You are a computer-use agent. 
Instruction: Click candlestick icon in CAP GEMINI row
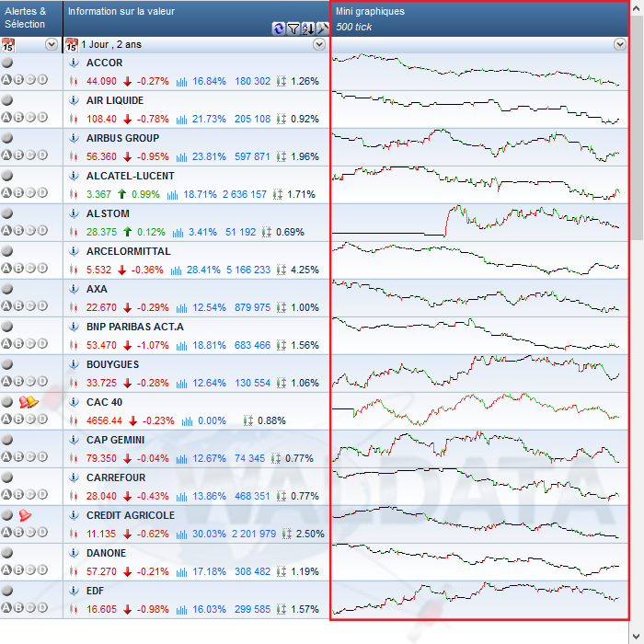(74, 458)
